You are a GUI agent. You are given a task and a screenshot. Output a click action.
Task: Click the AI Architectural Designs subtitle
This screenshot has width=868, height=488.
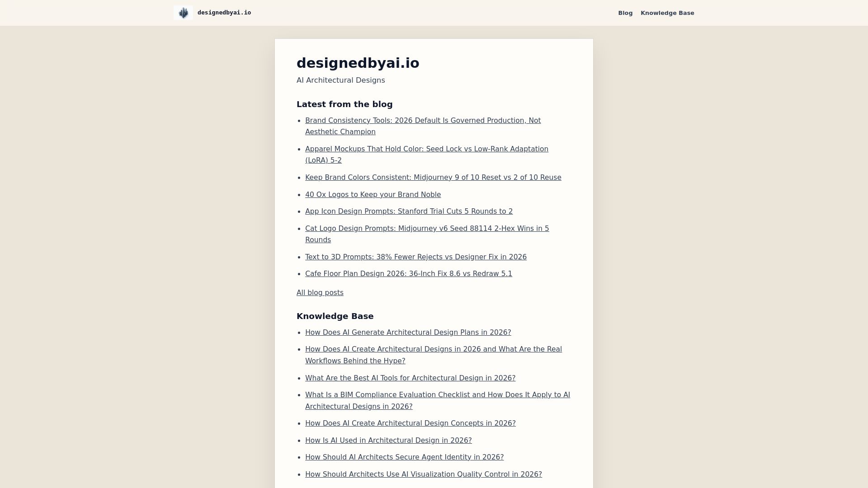tap(341, 80)
